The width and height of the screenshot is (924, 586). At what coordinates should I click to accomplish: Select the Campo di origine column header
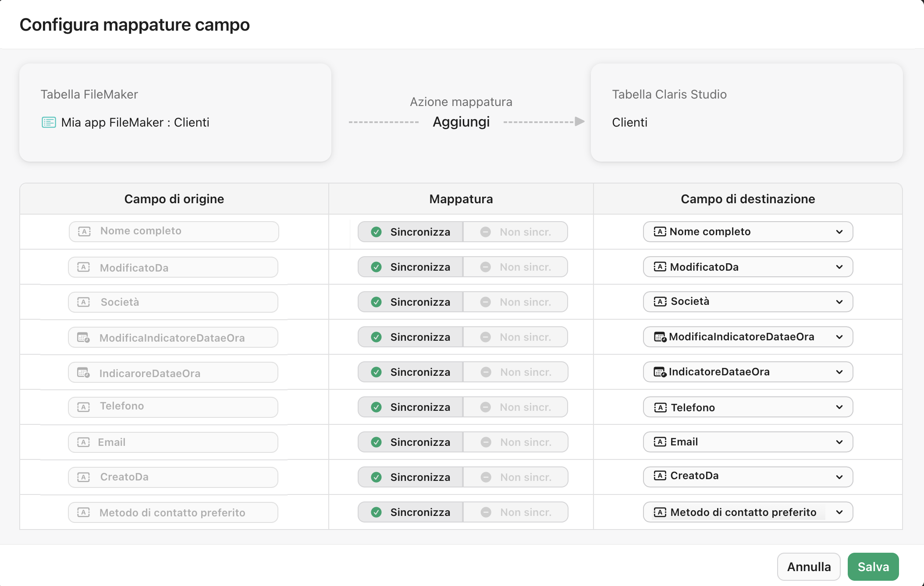(x=174, y=199)
